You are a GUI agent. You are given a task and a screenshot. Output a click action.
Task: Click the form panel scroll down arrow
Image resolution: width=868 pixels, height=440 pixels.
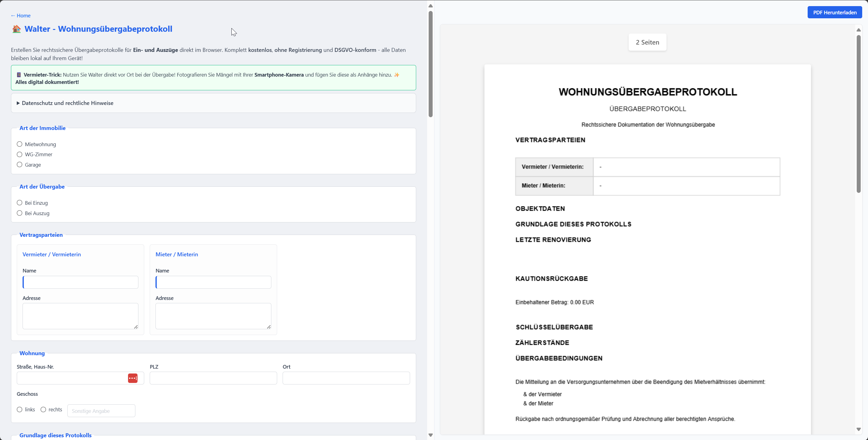coord(430,435)
